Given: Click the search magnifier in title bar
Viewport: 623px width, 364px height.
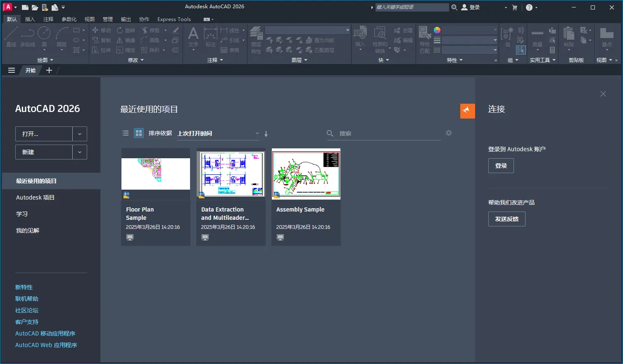Looking at the screenshot, I should 454,7.
